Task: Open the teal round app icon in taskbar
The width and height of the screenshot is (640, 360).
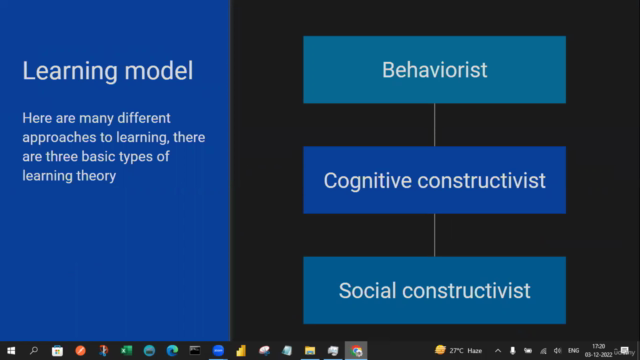Action: coord(149,351)
